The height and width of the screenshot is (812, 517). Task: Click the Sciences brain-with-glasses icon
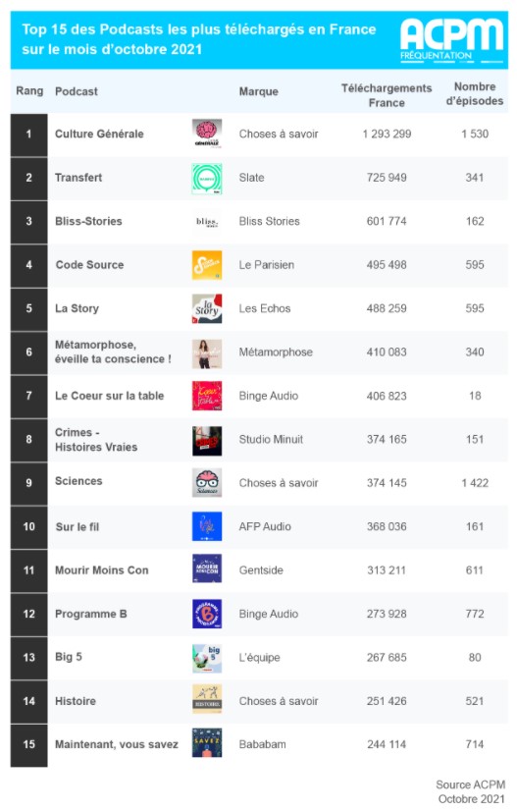pyautogui.click(x=207, y=483)
